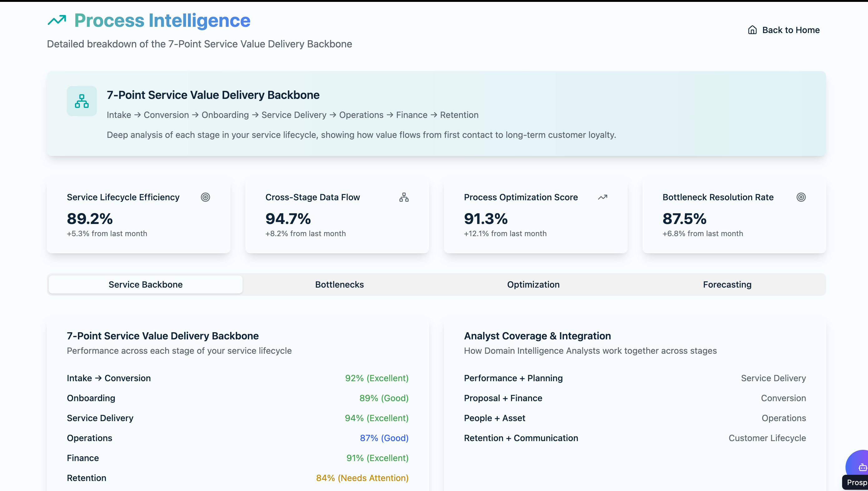The image size is (868, 491).
Task: Click the trend icon on Process Optimization Score
Action: [x=602, y=197]
